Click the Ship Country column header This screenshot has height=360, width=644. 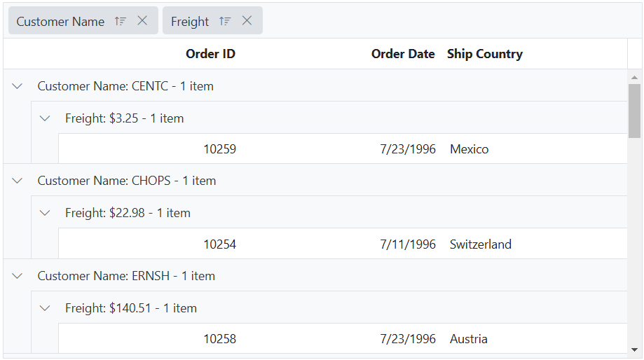pyautogui.click(x=485, y=54)
